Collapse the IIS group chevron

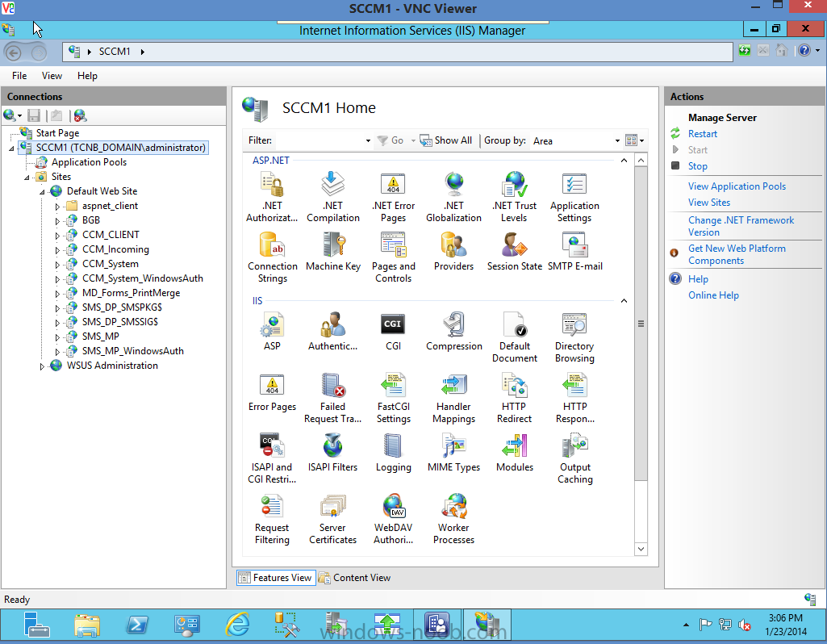pos(624,301)
